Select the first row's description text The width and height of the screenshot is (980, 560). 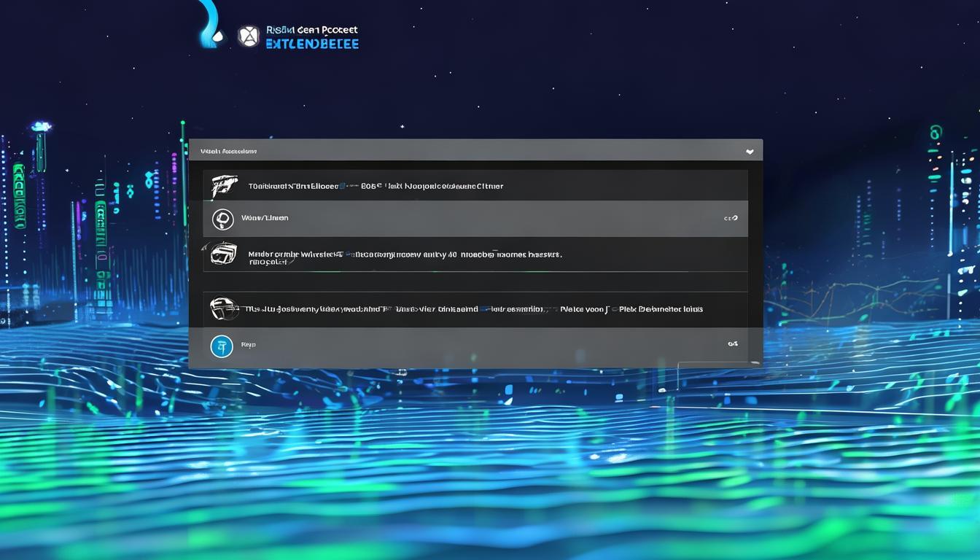(376, 186)
